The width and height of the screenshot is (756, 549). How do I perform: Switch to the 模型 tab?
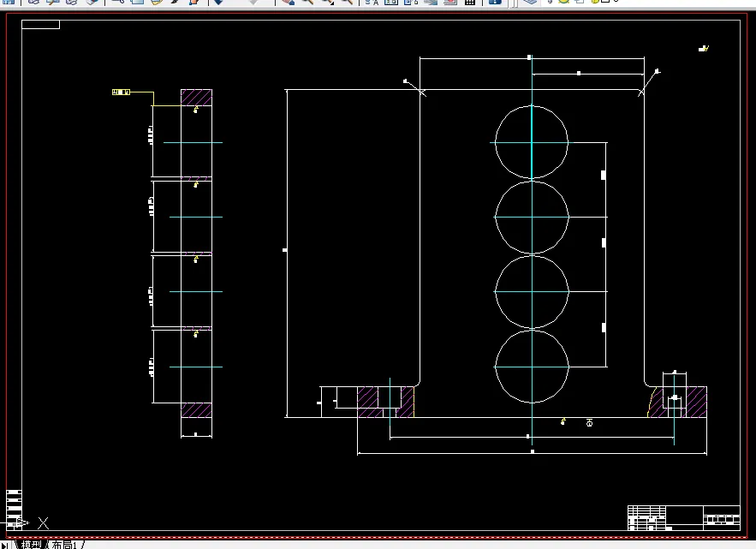pyautogui.click(x=32, y=545)
